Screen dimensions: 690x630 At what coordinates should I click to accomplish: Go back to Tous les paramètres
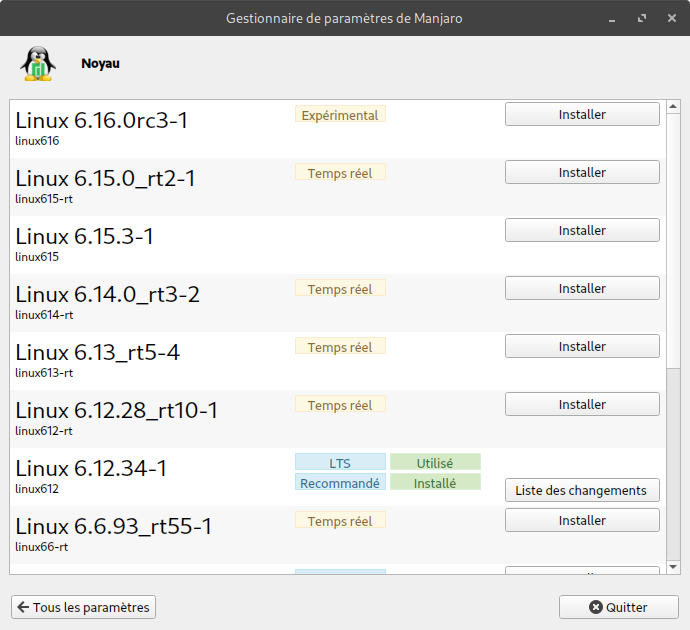[x=83, y=607]
